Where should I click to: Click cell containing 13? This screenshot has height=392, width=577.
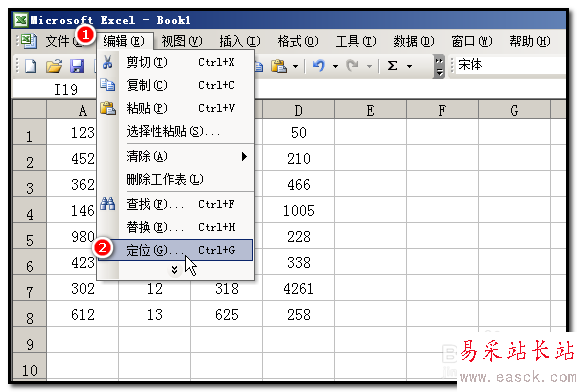point(155,314)
